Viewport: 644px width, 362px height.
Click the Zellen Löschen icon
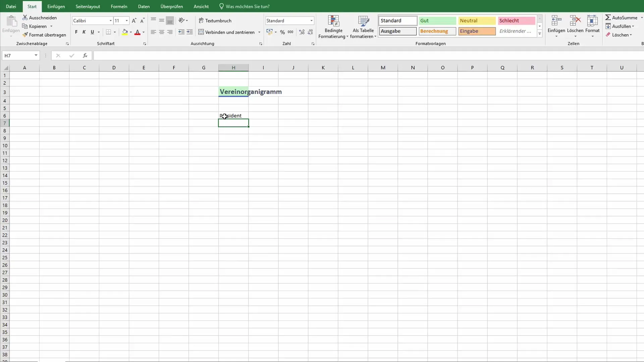[x=575, y=20]
